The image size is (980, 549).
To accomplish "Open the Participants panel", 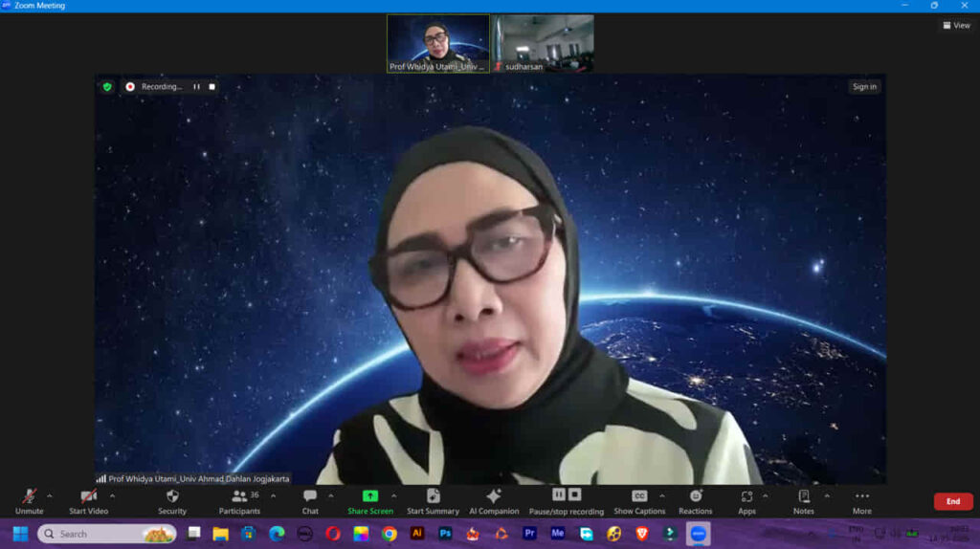I will pos(239,501).
